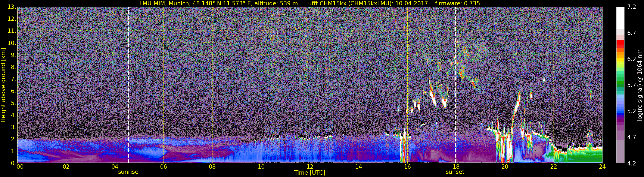Click the height axis tick label '11.'

(x=12, y=31)
